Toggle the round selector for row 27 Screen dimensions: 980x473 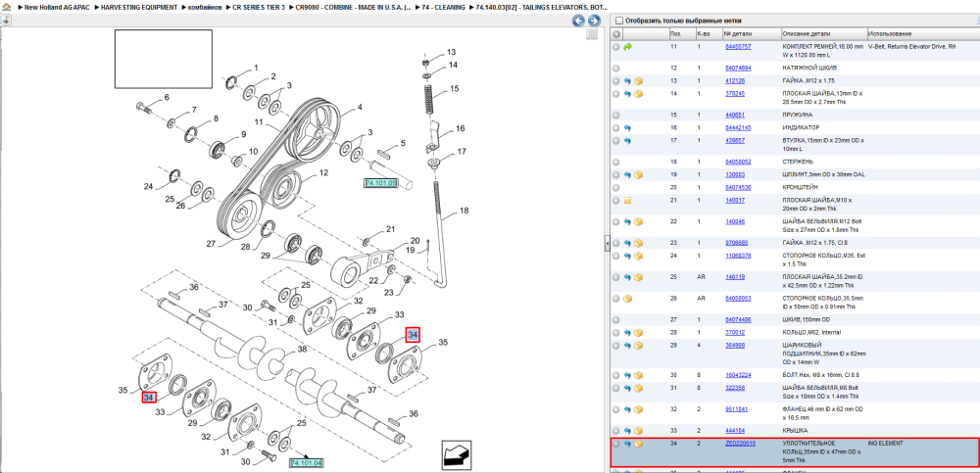[x=616, y=320]
